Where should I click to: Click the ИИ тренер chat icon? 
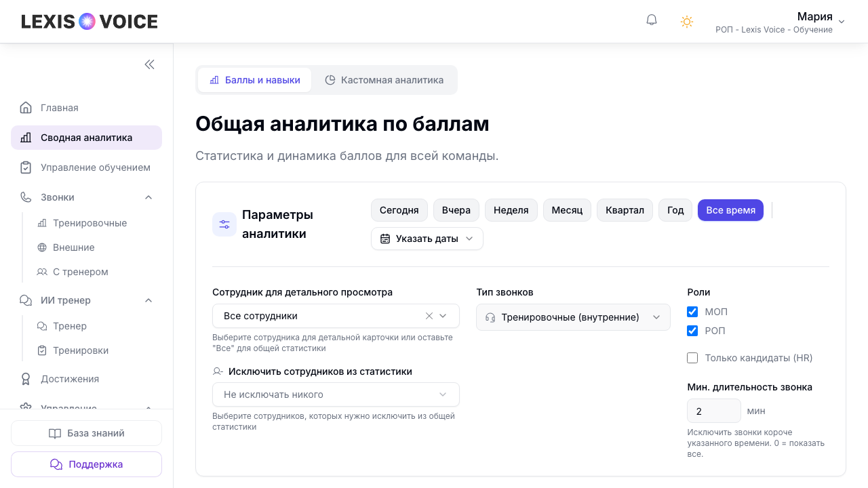click(26, 300)
